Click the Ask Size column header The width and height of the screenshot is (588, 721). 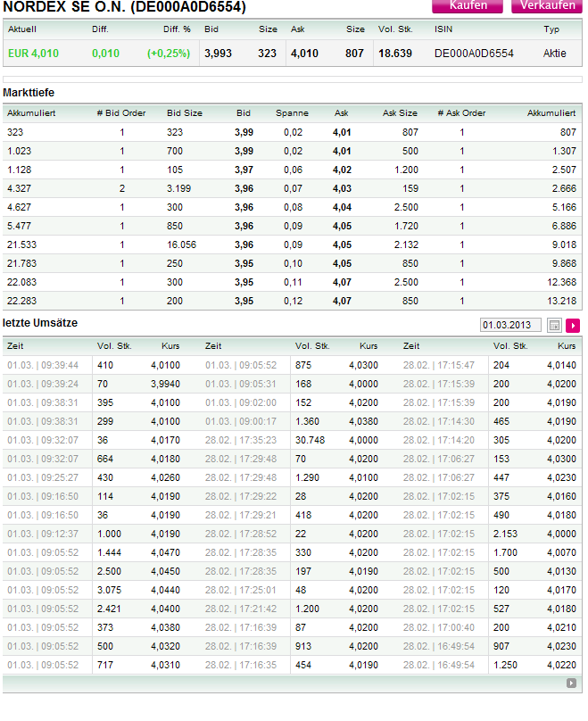(400, 113)
